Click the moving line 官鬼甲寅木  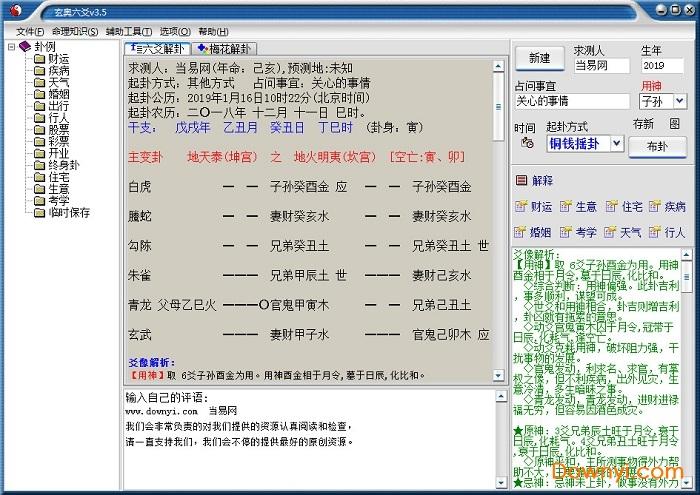pyautogui.click(x=299, y=305)
